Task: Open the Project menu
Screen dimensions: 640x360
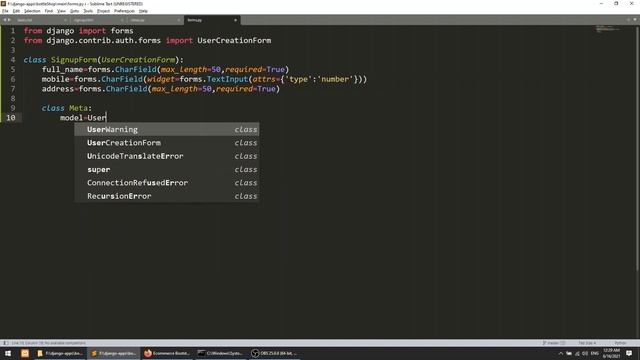Action: (103, 11)
